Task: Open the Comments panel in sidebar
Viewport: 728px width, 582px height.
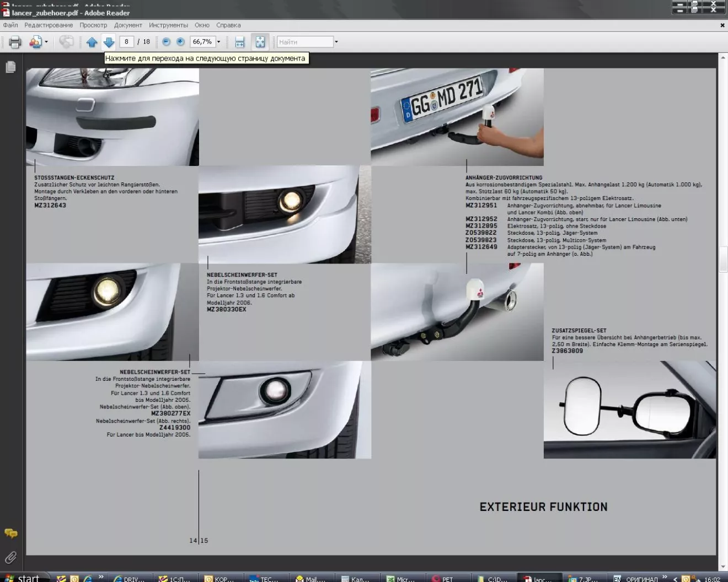Action: coord(10,533)
